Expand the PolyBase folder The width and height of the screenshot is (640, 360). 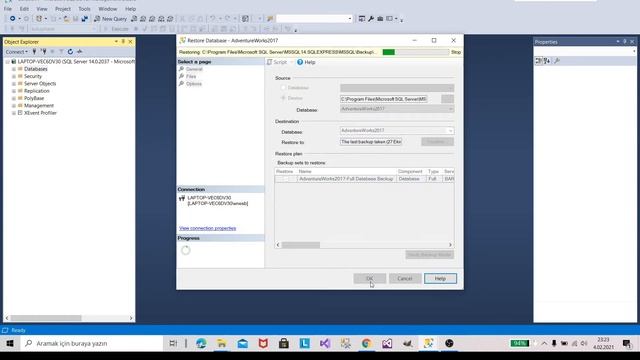(13, 98)
